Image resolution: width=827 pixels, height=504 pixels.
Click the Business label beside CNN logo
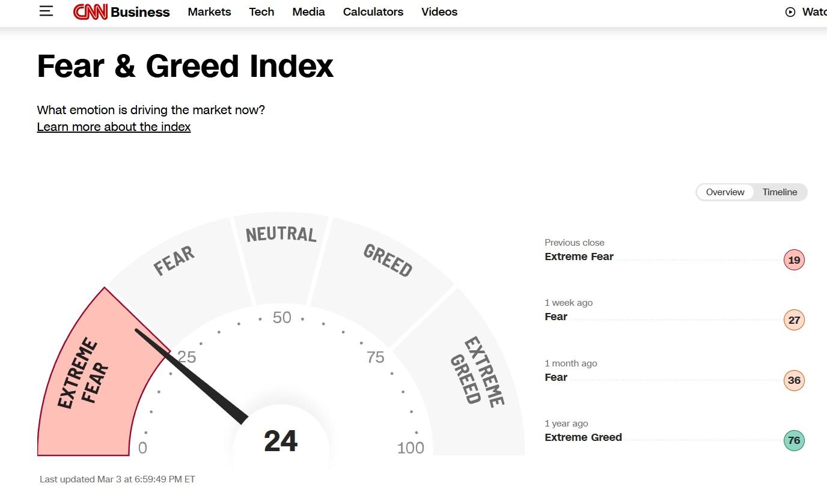(x=141, y=12)
